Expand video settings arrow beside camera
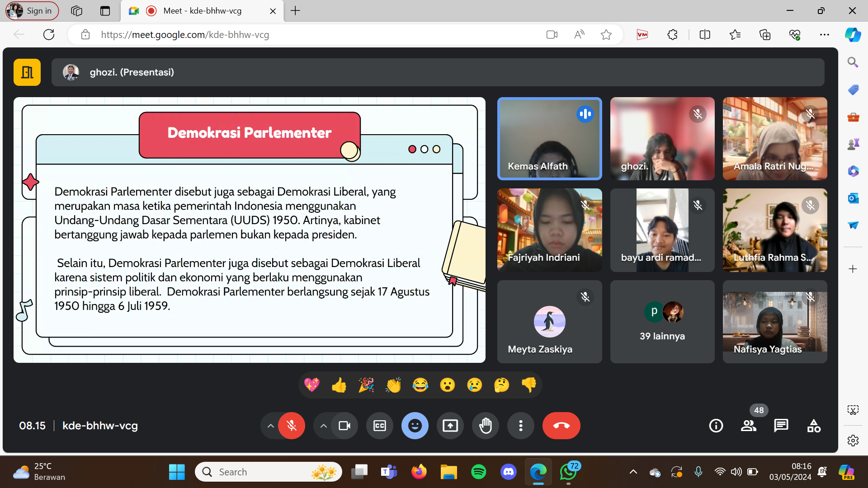Viewport: 868px width, 488px height. [324, 426]
